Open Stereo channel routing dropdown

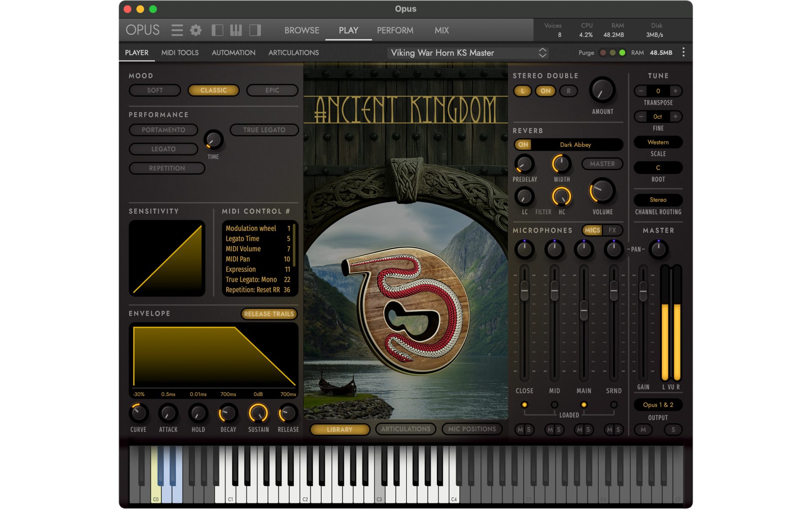pos(658,200)
